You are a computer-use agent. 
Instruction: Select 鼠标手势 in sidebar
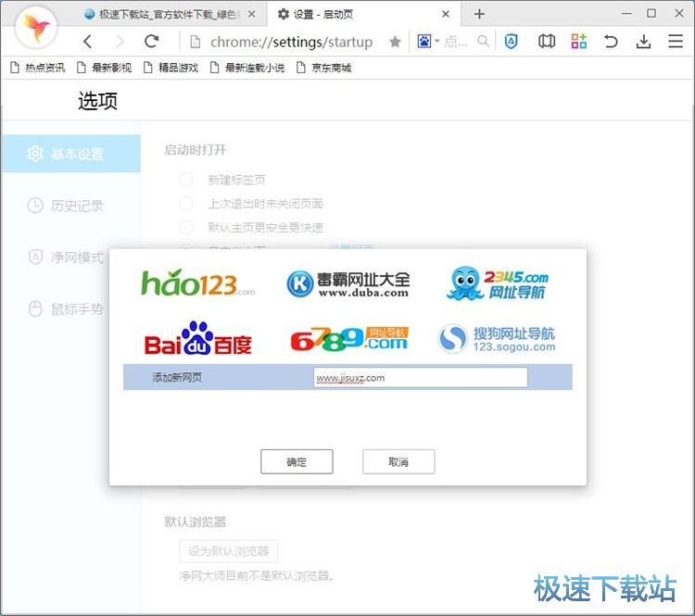click(66, 308)
